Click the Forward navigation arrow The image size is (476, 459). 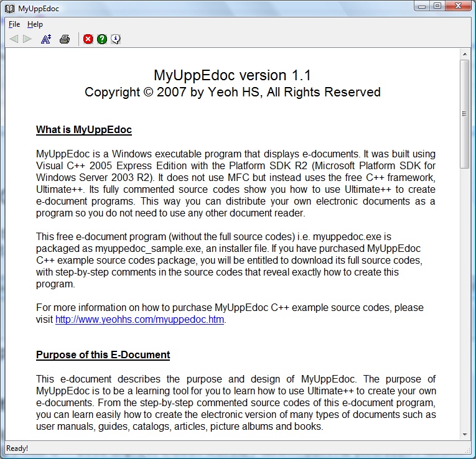pos(27,39)
